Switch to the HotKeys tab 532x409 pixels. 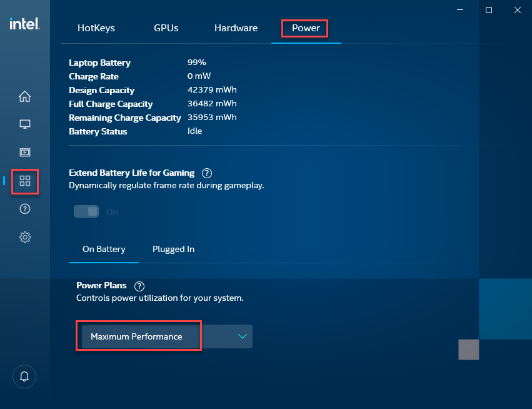(96, 28)
